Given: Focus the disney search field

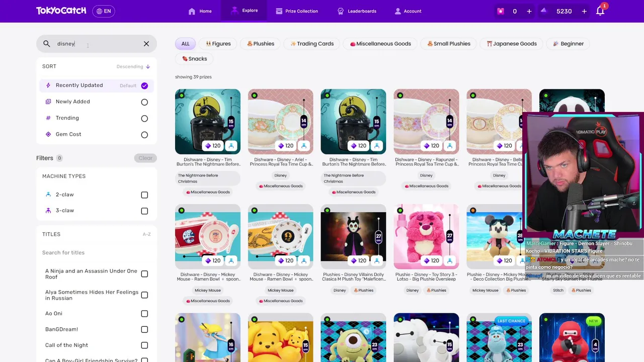Looking at the screenshot, I should [x=96, y=44].
